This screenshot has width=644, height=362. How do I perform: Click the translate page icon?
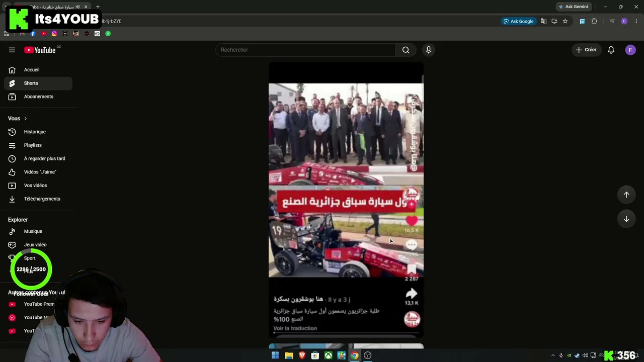pyautogui.click(x=543, y=21)
